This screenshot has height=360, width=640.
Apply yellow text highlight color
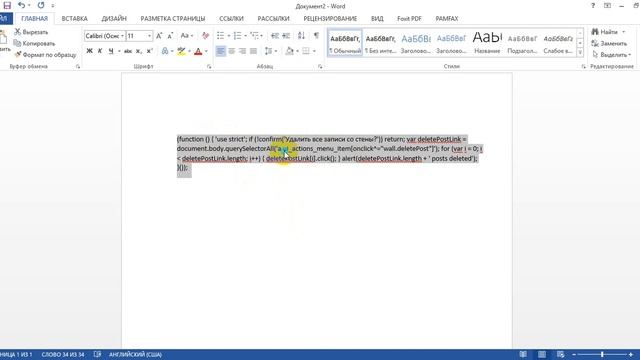point(182,51)
